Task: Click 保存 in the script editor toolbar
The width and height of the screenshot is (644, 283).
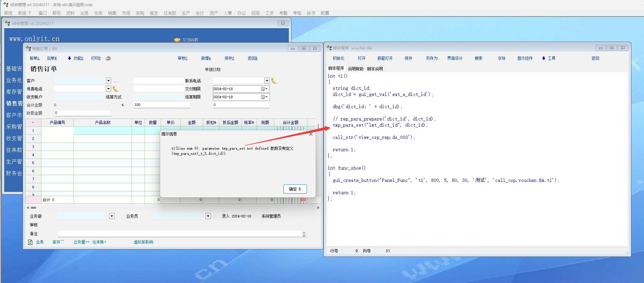Action: 408,58
